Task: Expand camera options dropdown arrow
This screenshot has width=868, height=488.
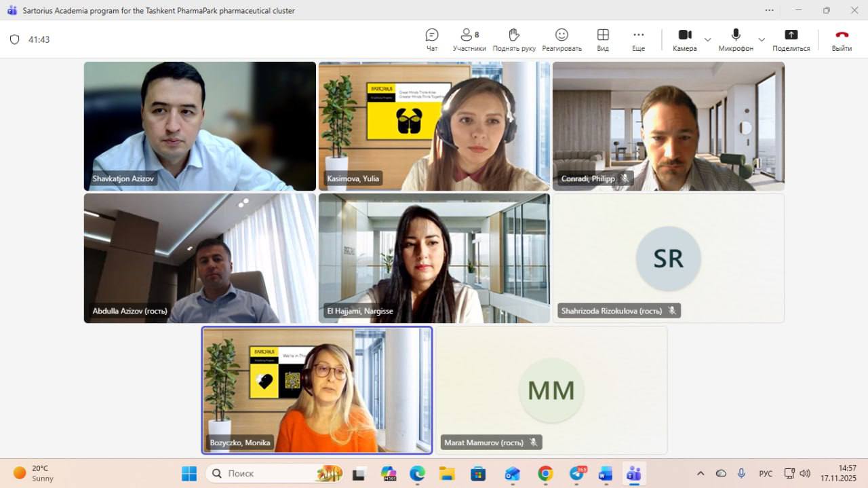Action: (x=708, y=39)
